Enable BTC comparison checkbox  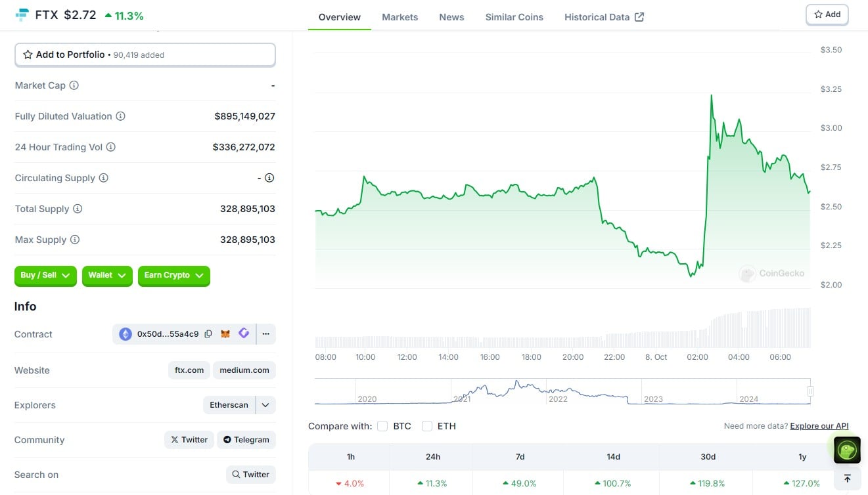pos(382,426)
